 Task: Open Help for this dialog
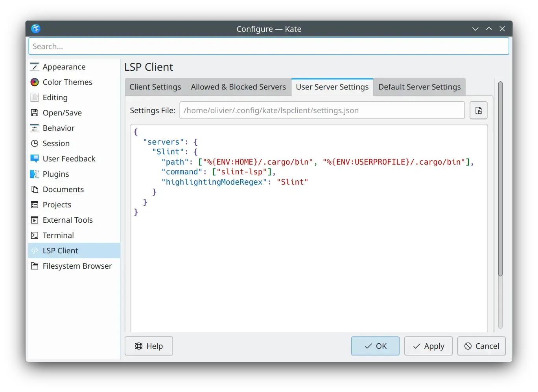click(x=149, y=346)
